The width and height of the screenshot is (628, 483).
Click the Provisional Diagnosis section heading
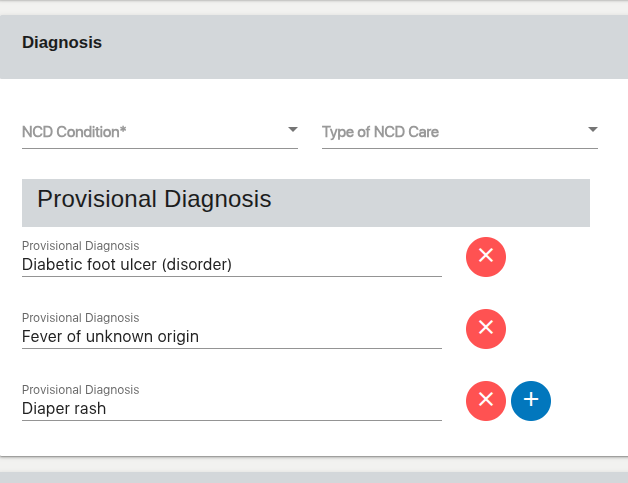[x=154, y=199]
